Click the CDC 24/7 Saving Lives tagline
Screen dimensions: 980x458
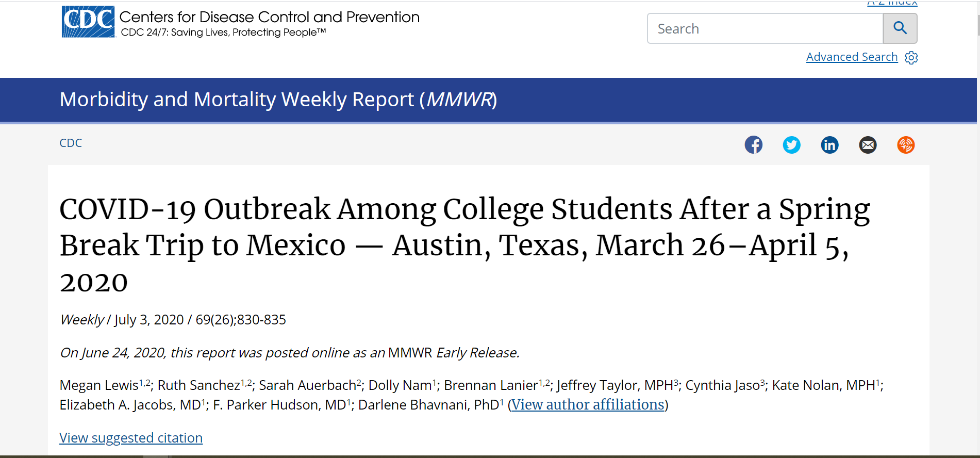click(223, 32)
